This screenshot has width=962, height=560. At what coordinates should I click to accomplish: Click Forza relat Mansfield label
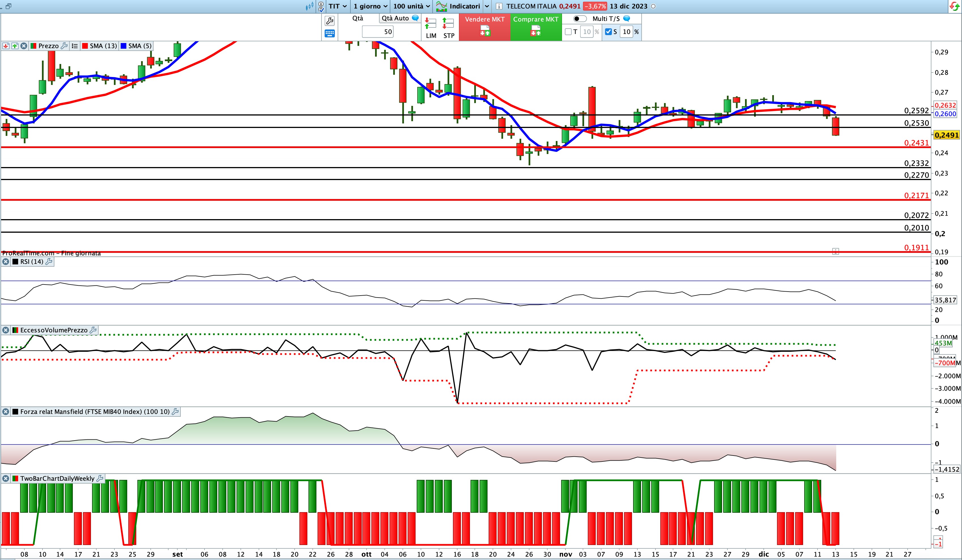coord(95,412)
